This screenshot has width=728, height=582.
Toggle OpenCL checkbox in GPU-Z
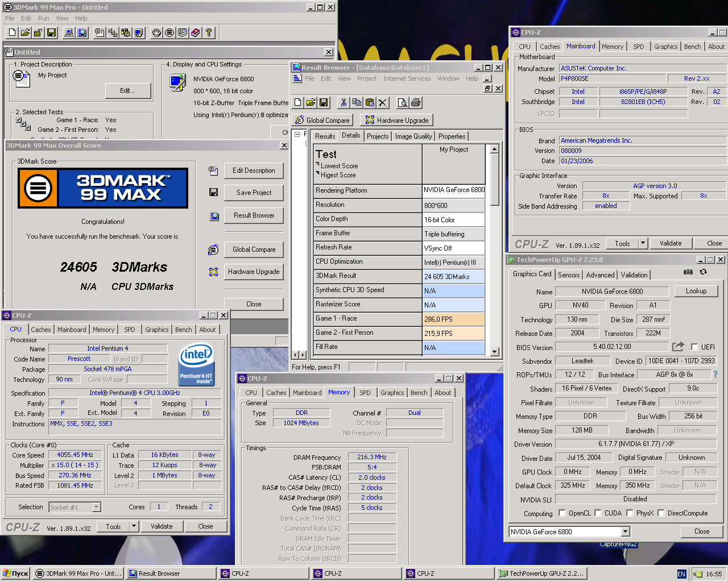[x=562, y=513]
